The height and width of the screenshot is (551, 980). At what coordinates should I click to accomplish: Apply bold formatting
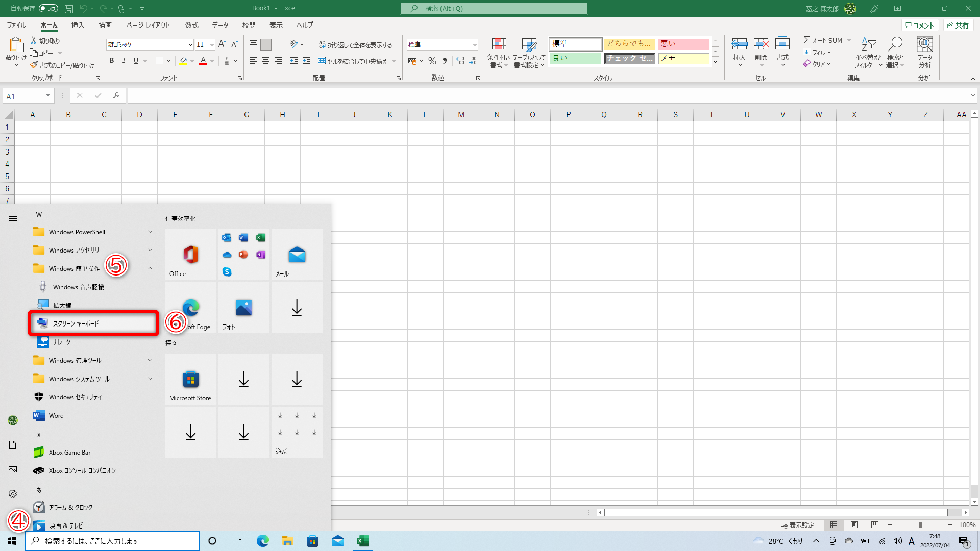111,61
